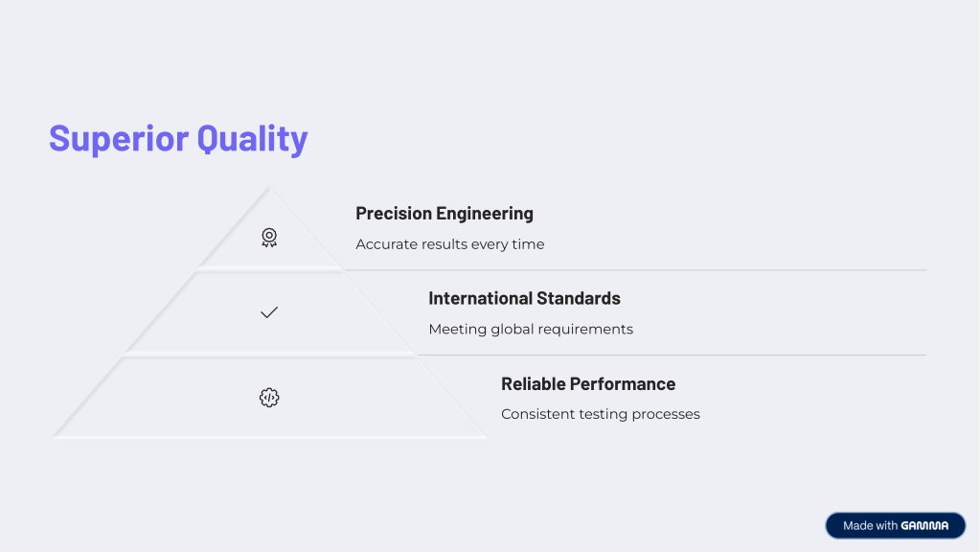Click the pyramid's pointed apex tip
Viewport: 980px width, 552px height.
click(x=269, y=188)
